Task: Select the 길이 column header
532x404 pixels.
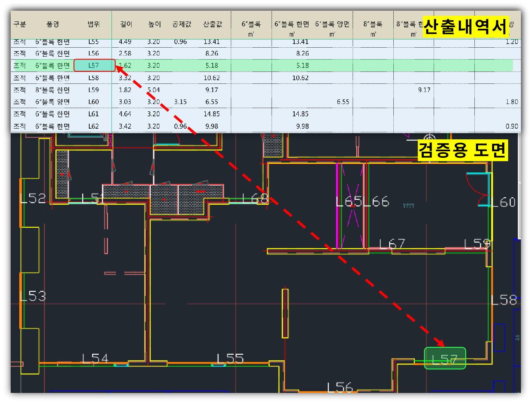Action: pos(126,24)
